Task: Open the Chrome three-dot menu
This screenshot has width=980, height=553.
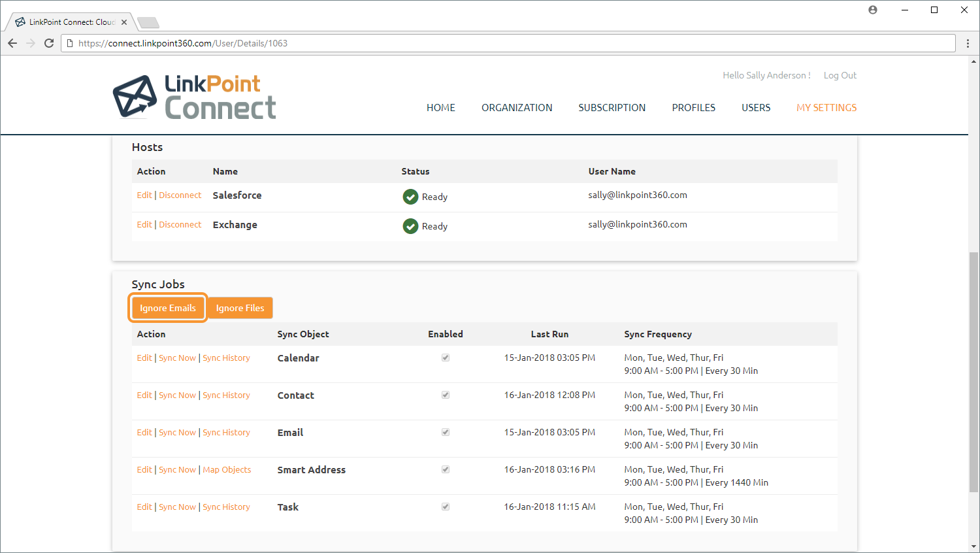Action: pyautogui.click(x=968, y=43)
